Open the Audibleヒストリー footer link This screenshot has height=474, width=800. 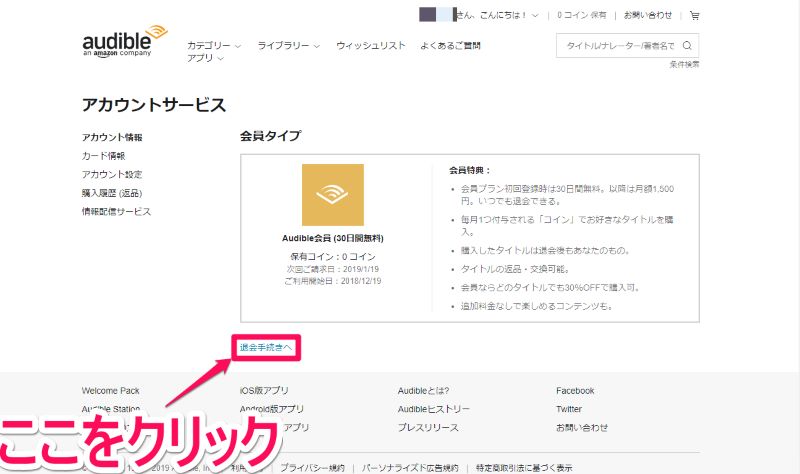[x=434, y=409]
